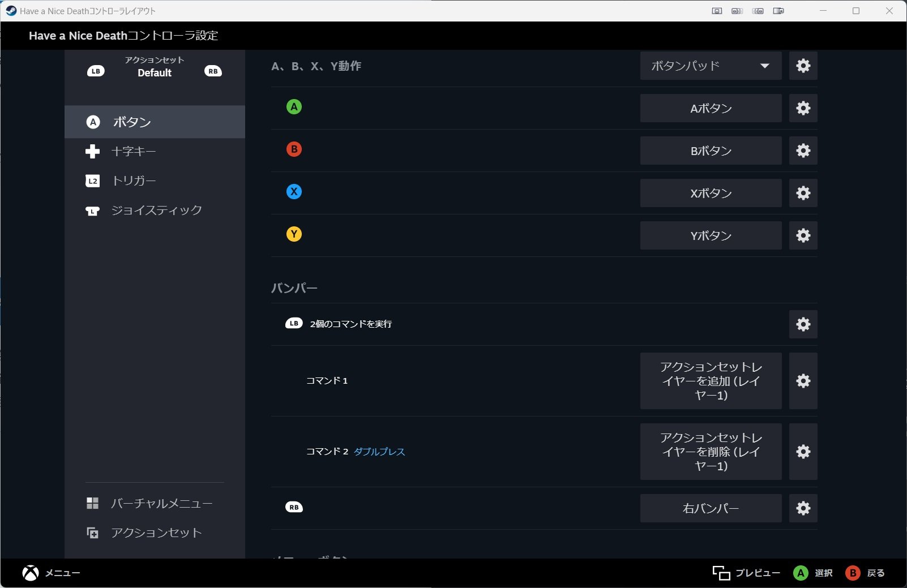The width and height of the screenshot is (907, 588).
Task: Select the トリガー tab in the sidebar
Action: coord(155,181)
